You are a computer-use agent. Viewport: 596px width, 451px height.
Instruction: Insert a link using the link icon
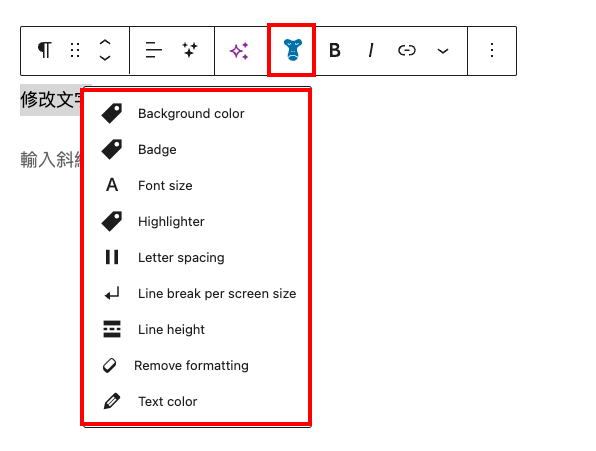tap(407, 50)
